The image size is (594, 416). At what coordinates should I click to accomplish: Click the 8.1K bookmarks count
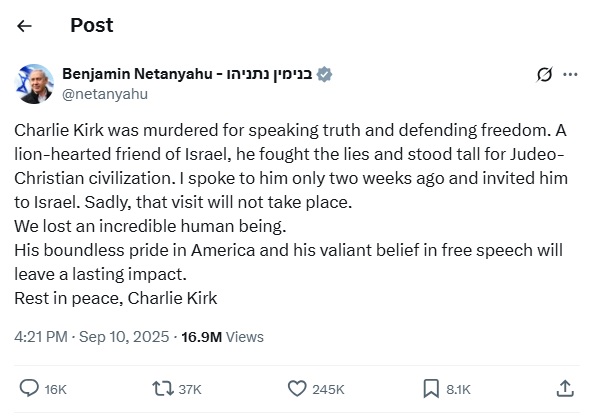pos(458,389)
